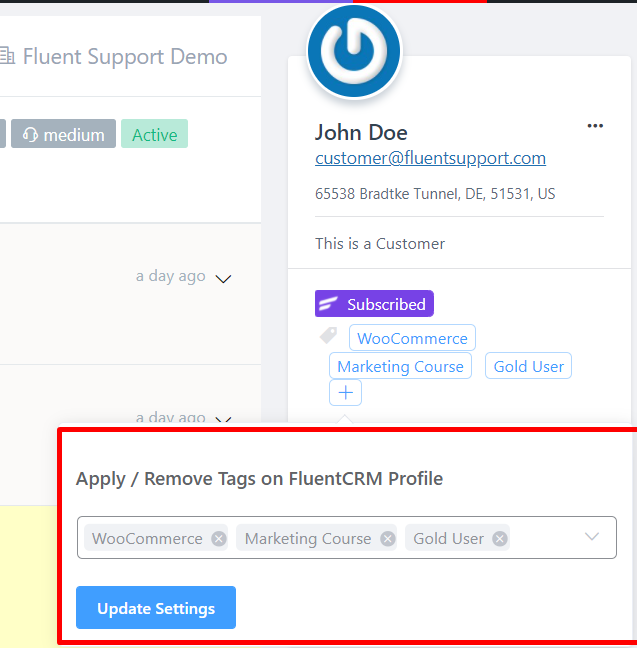
Task: Open the three-dot customer options menu
Action: pos(595,126)
